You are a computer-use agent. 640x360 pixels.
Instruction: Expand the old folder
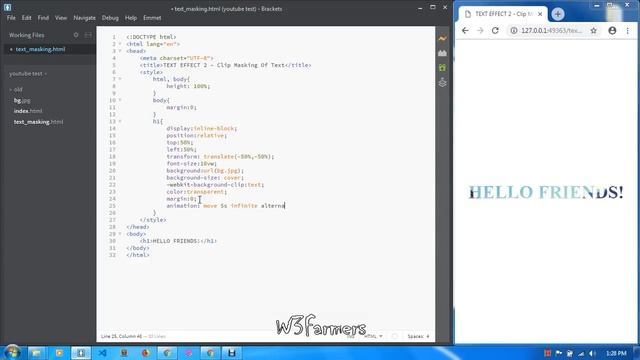pos(16,89)
